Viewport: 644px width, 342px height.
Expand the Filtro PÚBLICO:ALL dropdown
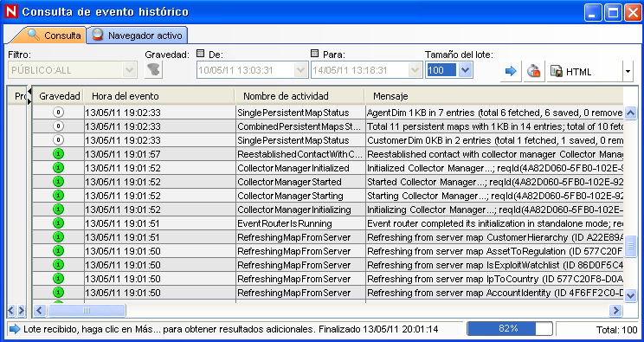coord(129,70)
